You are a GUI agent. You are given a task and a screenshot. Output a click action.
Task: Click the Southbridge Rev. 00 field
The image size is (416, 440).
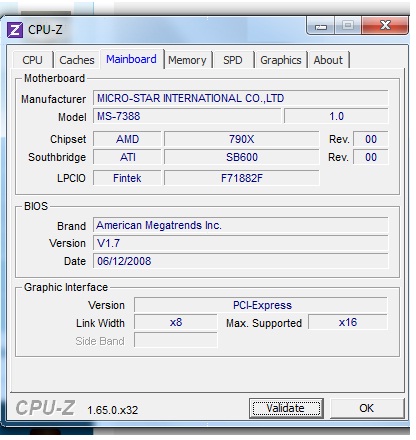tap(371, 157)
